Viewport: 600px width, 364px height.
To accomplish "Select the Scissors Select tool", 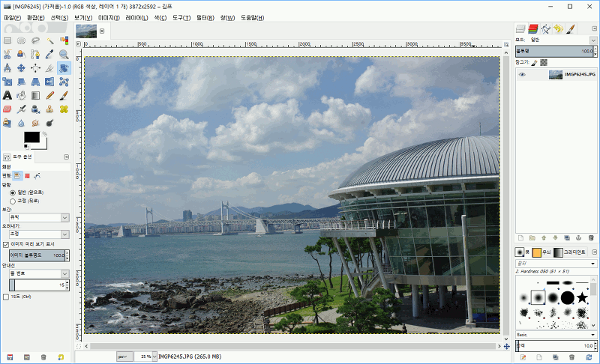I will (x=7, y=54).
